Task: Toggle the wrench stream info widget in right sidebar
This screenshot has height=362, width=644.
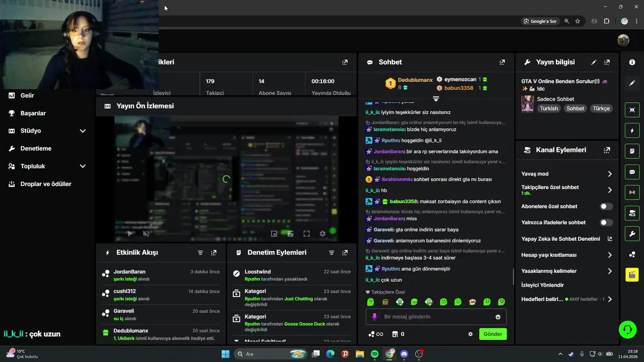Action: pos(632,234)
